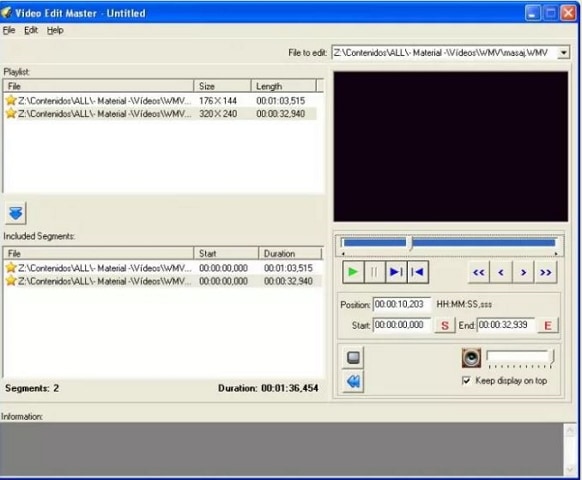Expand the File to edit dropdown
The image size is (582, 480).
(x=563, y=53)
